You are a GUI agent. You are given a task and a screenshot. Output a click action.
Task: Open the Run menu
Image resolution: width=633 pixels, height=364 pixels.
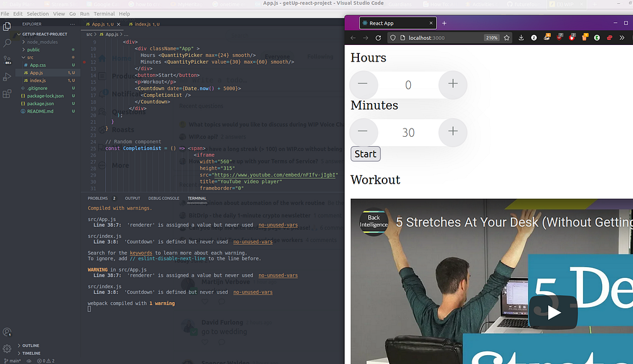click(x=84, y=14)
